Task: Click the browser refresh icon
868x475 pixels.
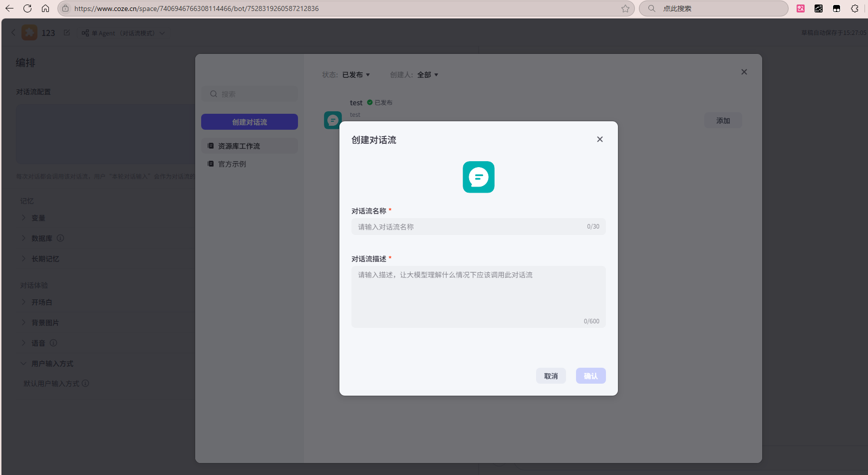Action: 27,8
